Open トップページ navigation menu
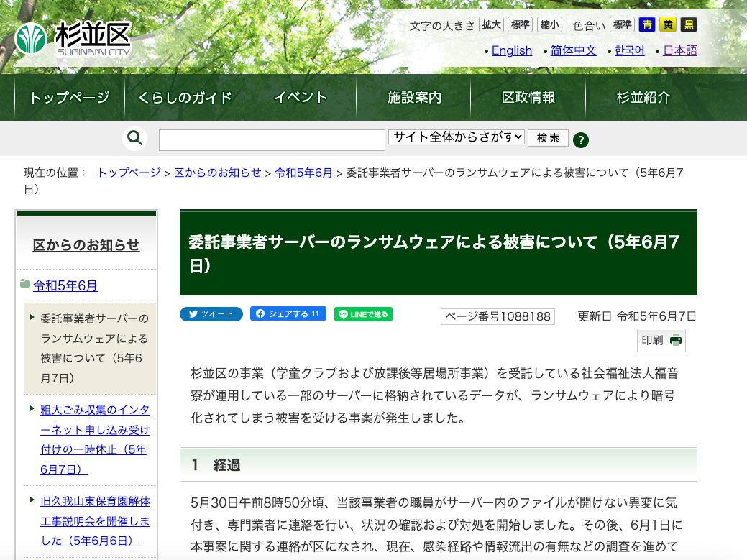747x560 pixels. [x=70, y=98]
